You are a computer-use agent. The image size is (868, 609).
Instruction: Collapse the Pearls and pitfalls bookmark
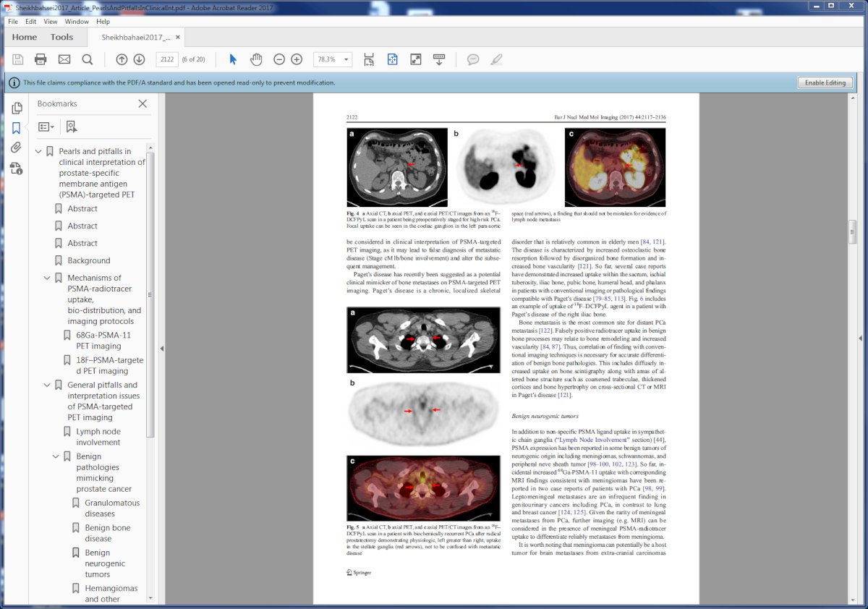38,152
